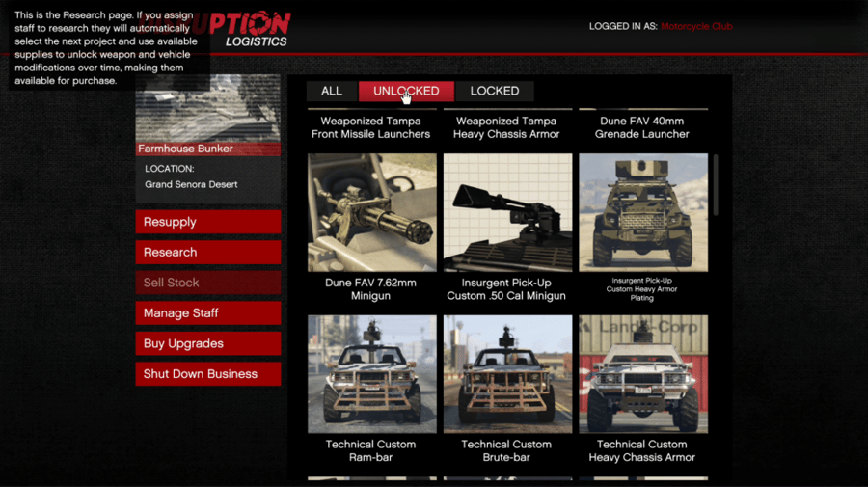Image resolution: width=868 pixels, height=487 pixels.
Task: Click 'Technical Custom Ram-bar' caption
Action: pyautogui.click(x=371, y=451)
